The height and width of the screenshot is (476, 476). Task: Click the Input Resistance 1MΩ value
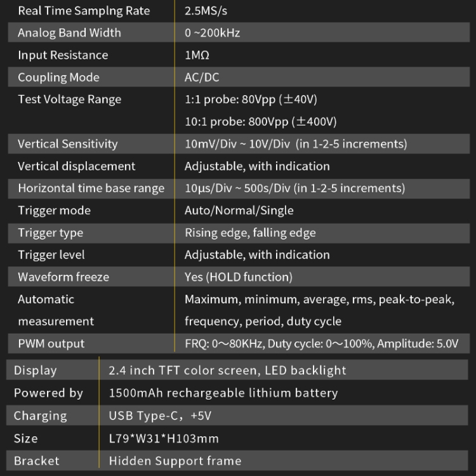[197, 55]
